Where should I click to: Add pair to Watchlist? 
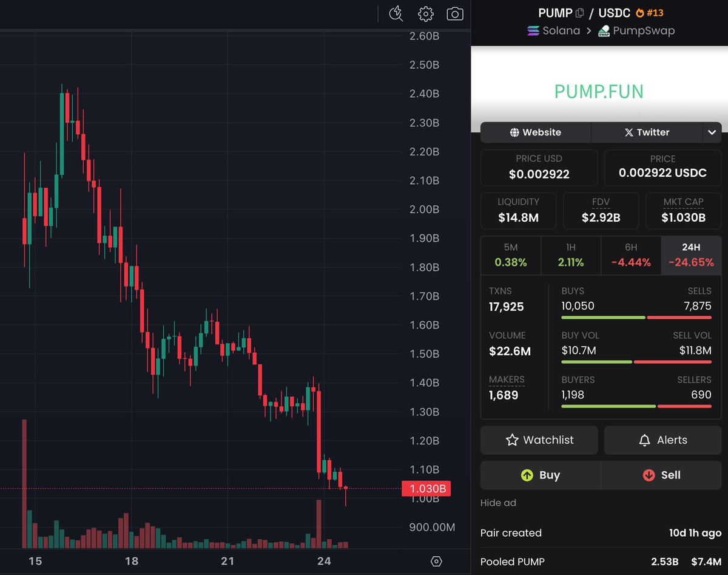pos(539,440)
